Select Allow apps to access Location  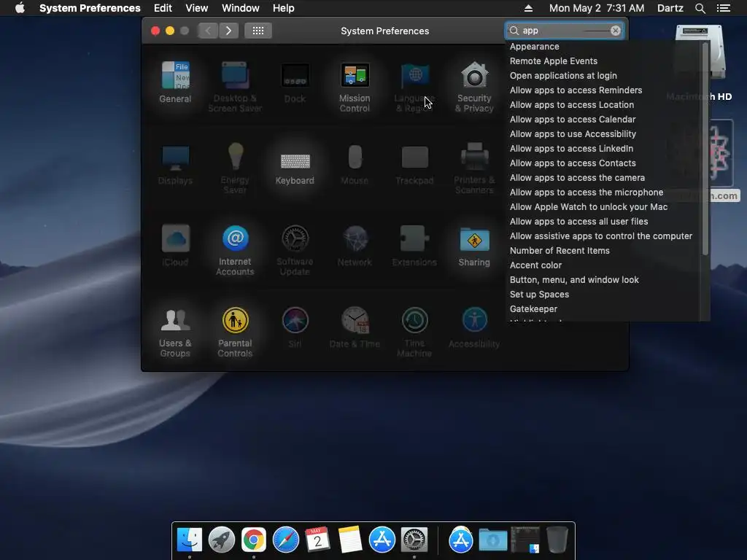click(x=572, y=105)
